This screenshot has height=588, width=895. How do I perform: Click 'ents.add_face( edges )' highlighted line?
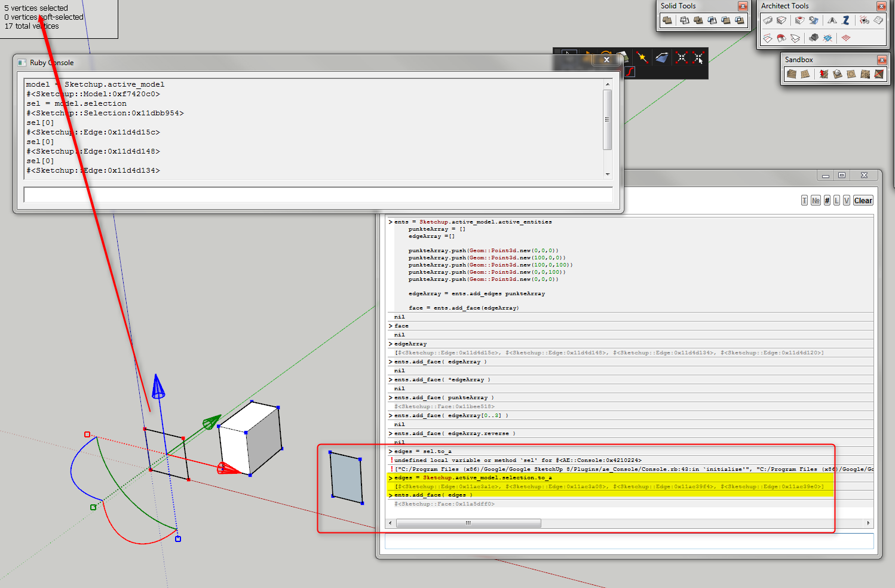[x=433, y=495]
